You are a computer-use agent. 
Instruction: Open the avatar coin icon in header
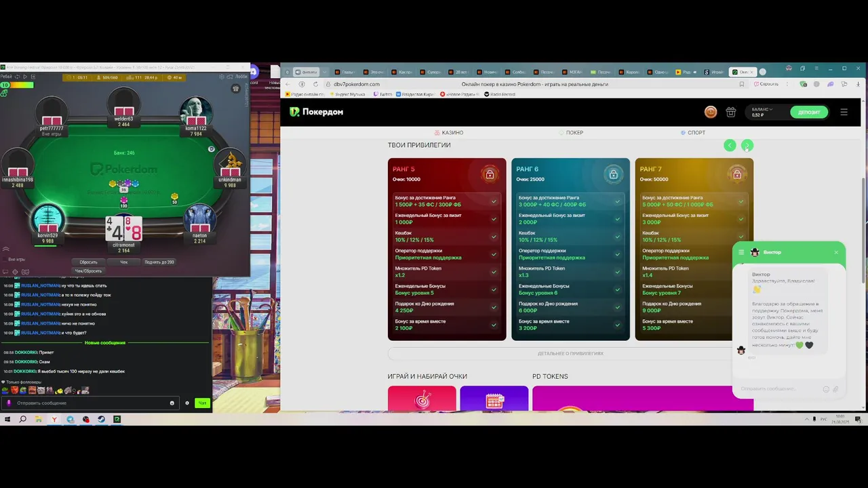coord(711,112)
